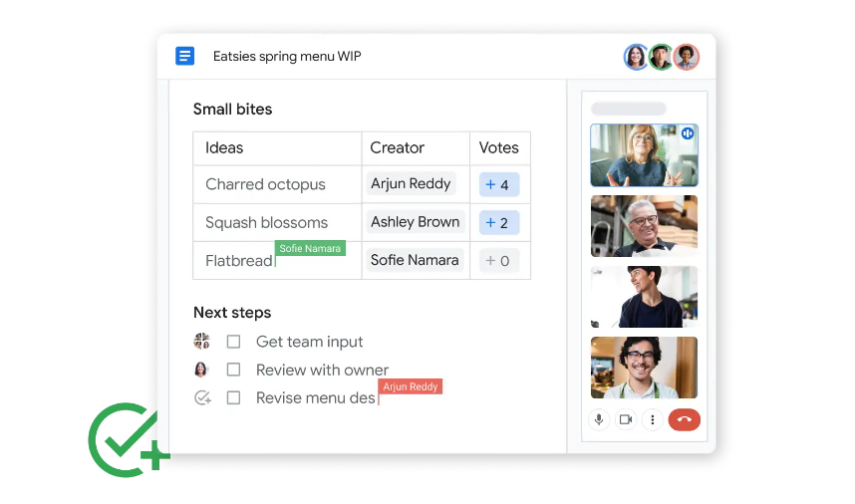Check the Revise menu des checkbox
The height and width of the screenshot is (504, 855).
233,397
